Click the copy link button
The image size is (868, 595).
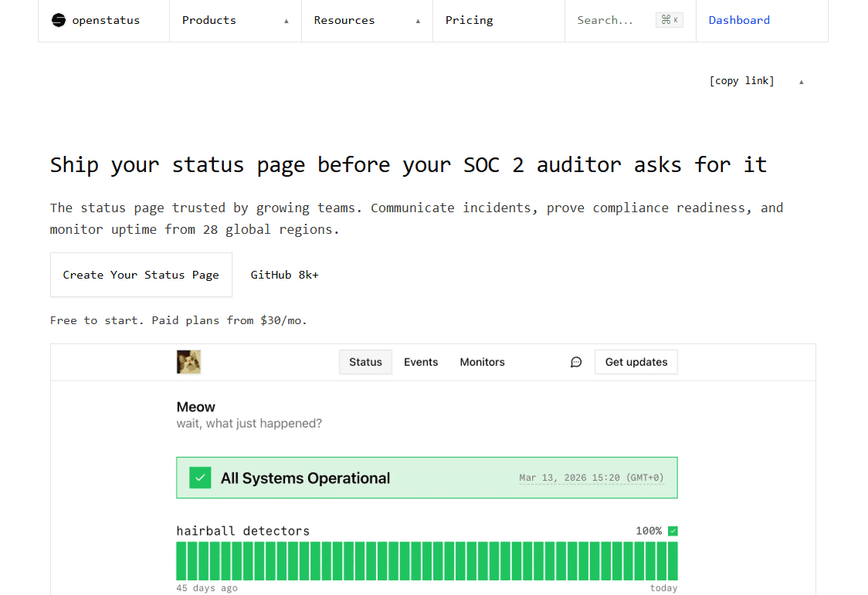[x=742, y=81]
